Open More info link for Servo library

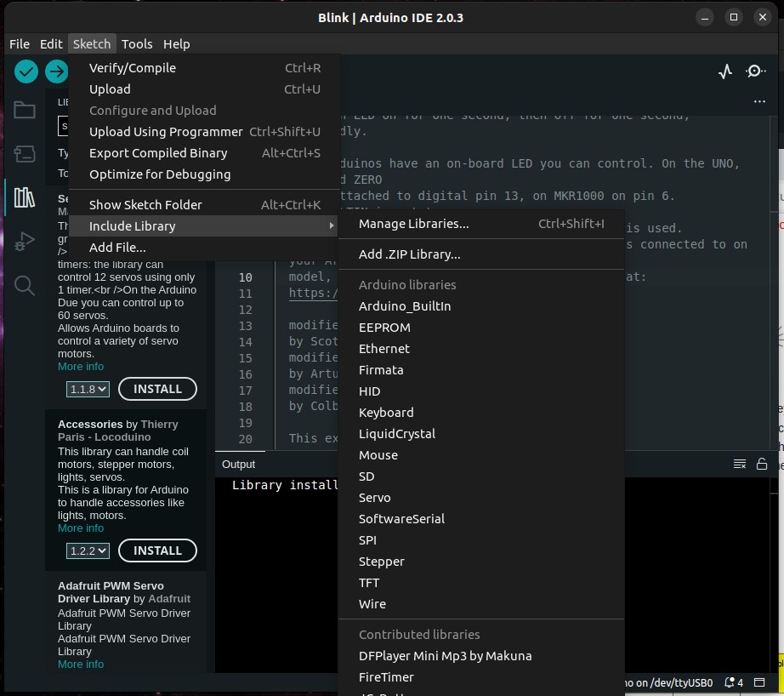point(81,366)
